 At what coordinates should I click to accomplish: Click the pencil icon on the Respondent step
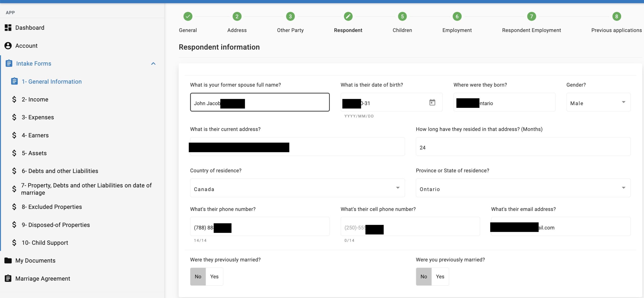348,16
